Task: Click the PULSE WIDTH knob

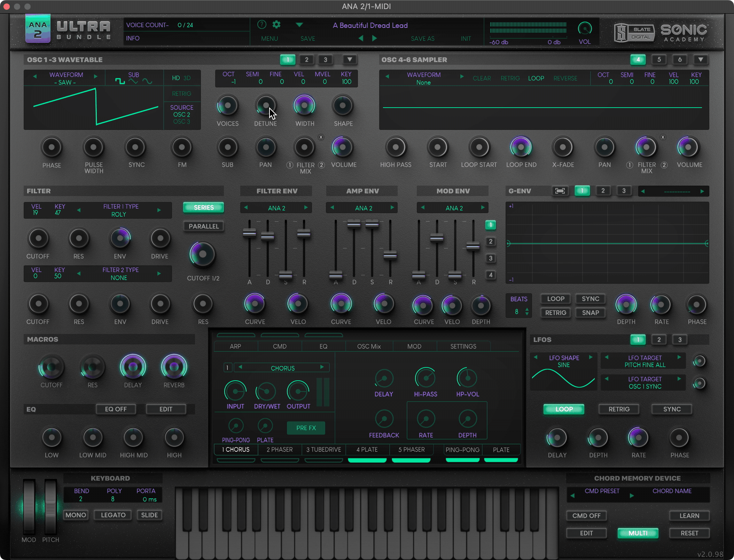Action: pyautogui.click(x=93, y=147)
